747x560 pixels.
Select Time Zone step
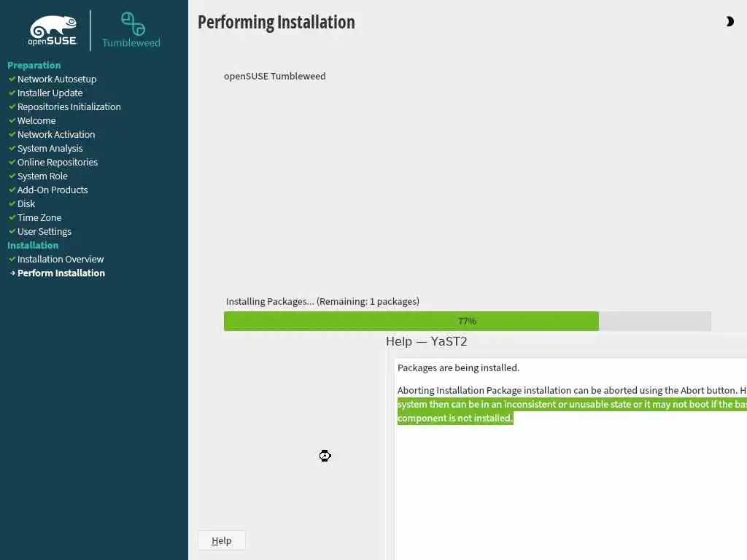click(x=39, y=217)
